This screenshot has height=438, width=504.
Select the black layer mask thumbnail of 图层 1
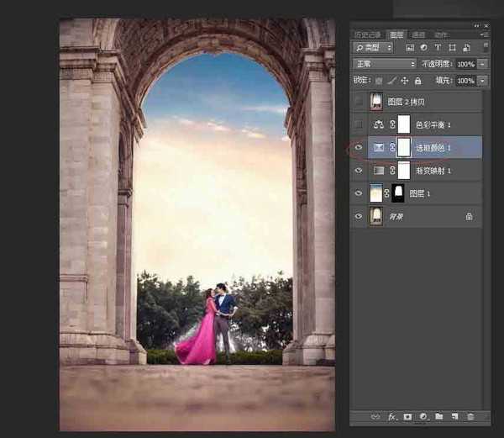click(398, 193)
